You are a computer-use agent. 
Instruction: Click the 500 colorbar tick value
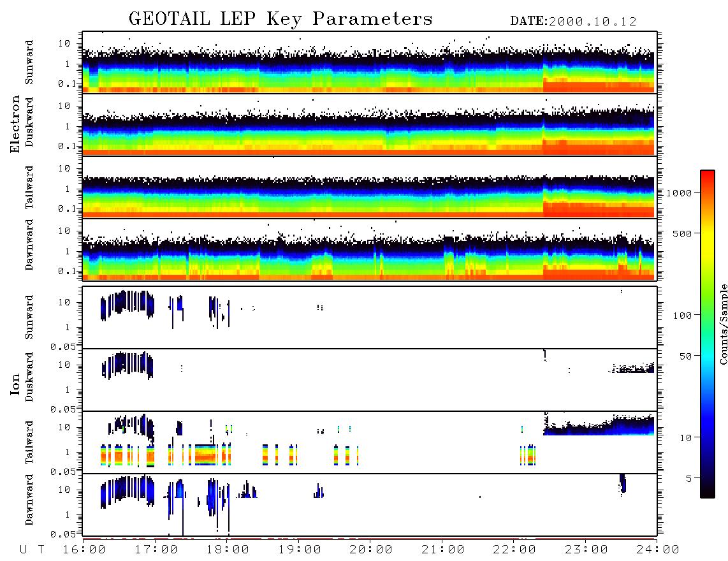pos(683,233)
